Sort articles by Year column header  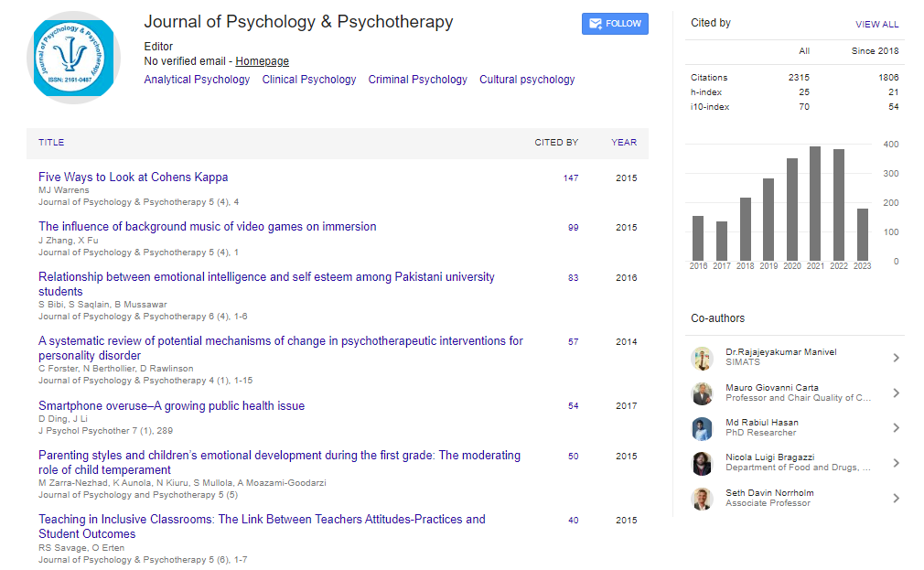pos(624,143)
